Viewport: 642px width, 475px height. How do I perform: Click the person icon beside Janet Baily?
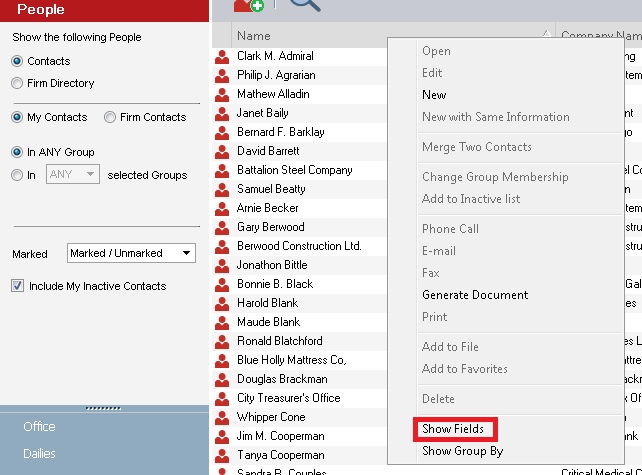(222, 114)
